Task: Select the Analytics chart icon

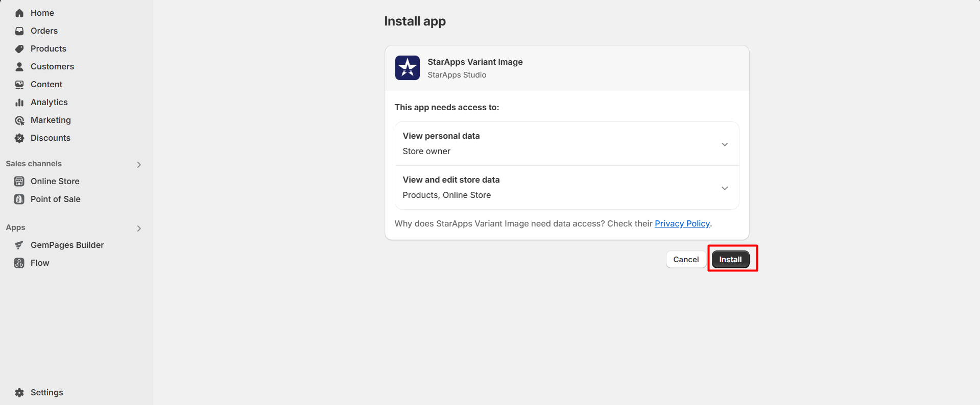Action: 19,102
